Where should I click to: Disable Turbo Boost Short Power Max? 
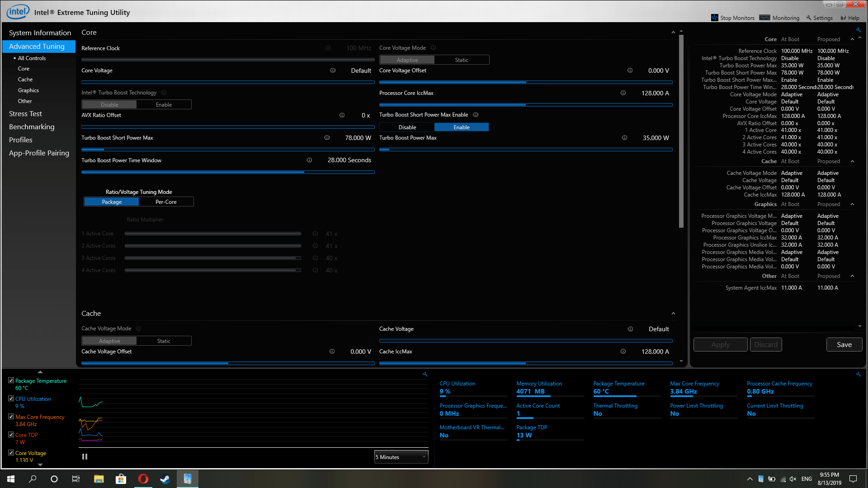point(407,127)
